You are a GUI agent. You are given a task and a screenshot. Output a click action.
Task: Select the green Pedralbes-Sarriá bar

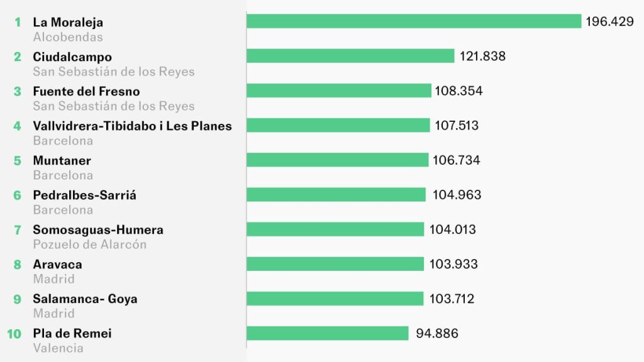point(336,194)
